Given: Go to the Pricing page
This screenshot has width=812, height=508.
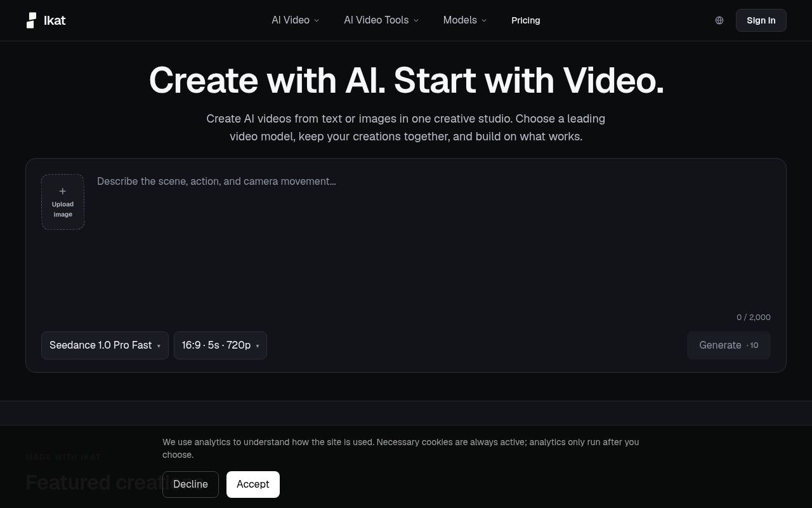Looking at the screenshot, I should click(526, 20).
